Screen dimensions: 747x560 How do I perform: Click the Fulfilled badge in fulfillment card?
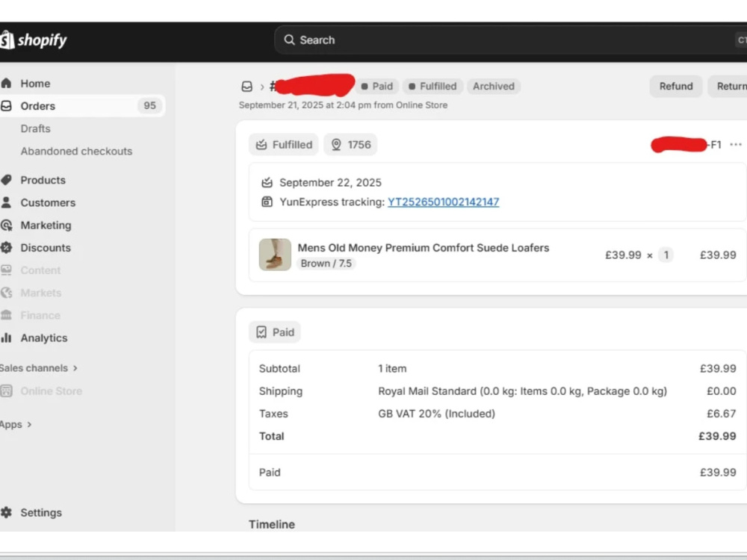[x=284, y=144]
